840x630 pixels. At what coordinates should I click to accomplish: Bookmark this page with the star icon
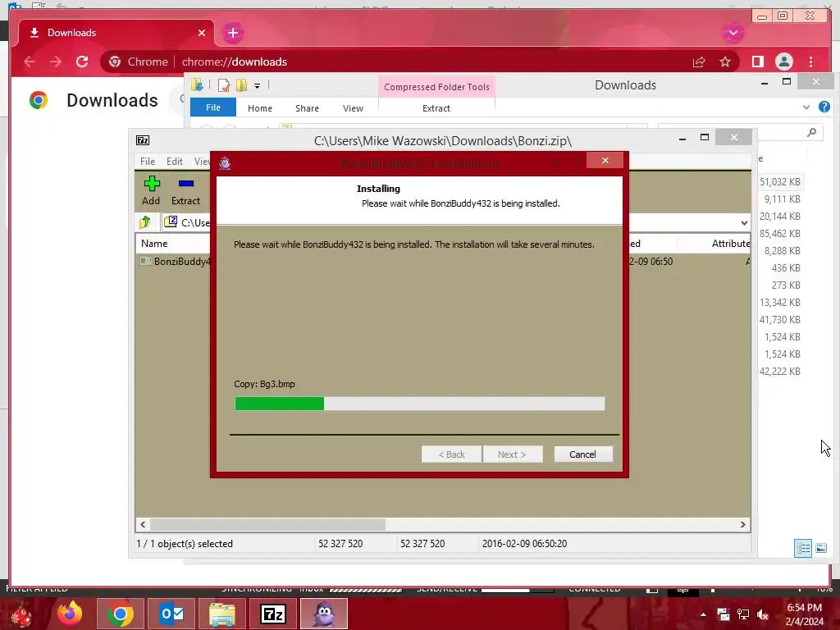(x=725, y=62)
